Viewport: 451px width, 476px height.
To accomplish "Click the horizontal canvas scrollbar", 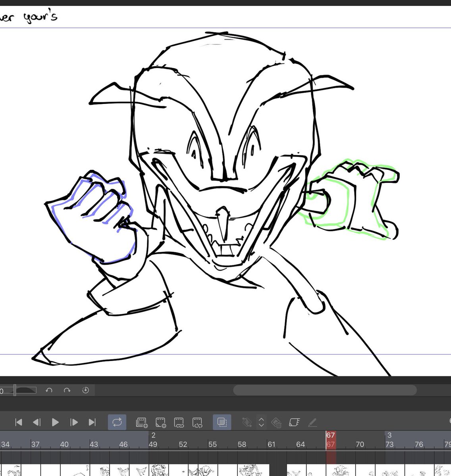I will (x=325, y=390).
